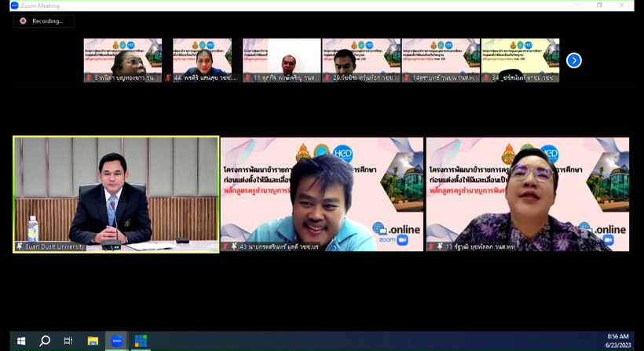Image resolution: width=644 pixels, height=351 pixels.
Task: Restore down the Zoom Meeting window
Action: click(x=600, y=5)
